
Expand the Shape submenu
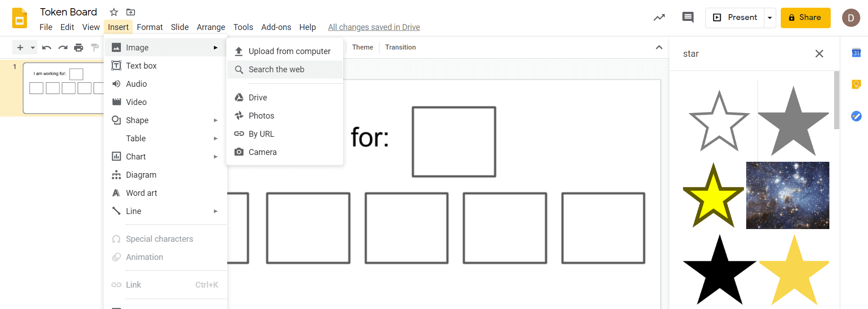(x=137, y=120)
